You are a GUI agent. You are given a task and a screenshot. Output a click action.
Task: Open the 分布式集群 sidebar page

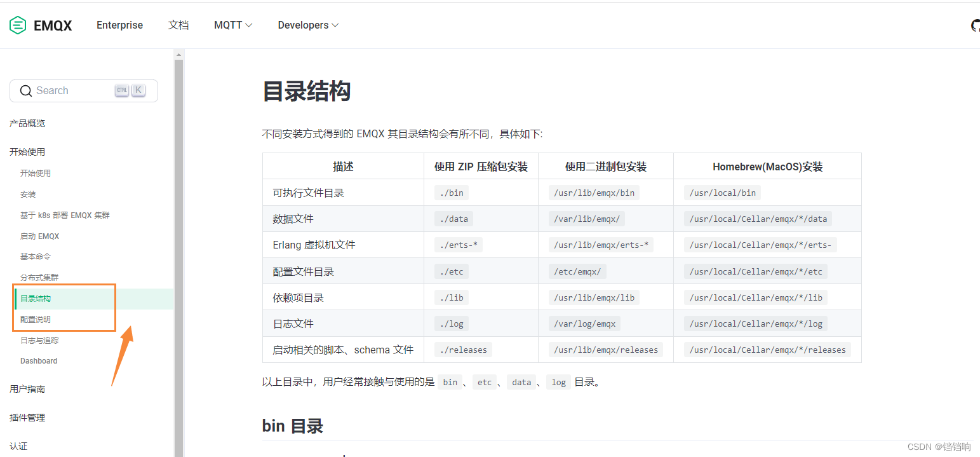click(x=39, y=278)
